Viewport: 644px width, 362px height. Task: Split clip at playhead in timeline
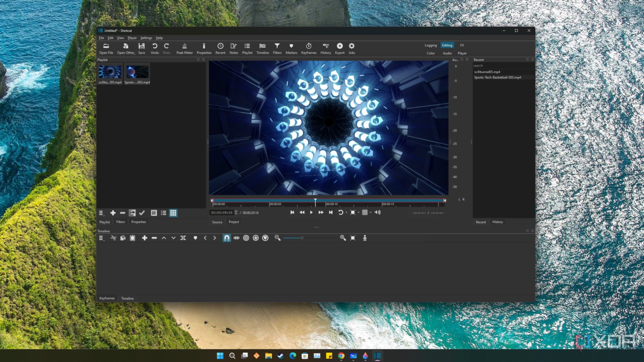[183, 238]
